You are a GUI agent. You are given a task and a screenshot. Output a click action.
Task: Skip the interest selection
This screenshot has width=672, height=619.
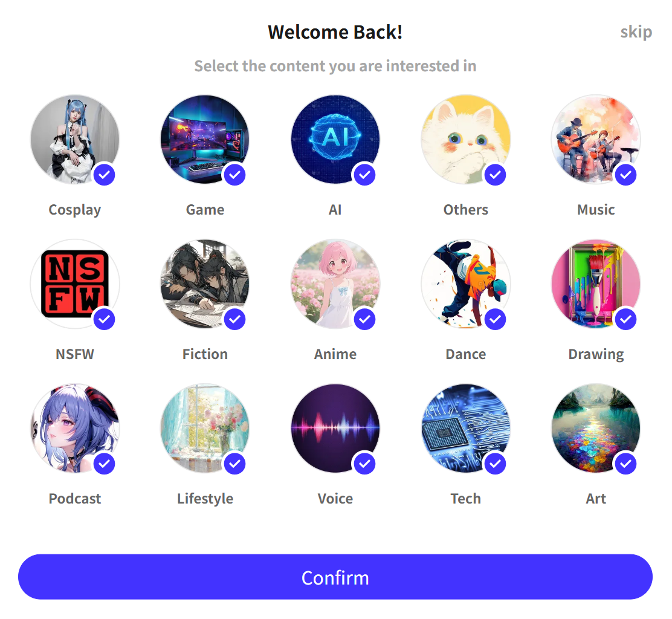click(x=636, y=32)
